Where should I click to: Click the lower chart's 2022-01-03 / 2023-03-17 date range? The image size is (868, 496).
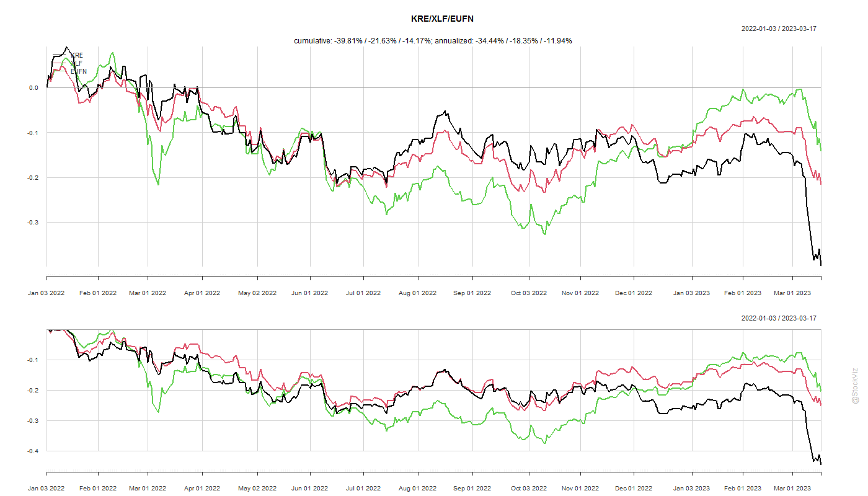pos(779,318)
